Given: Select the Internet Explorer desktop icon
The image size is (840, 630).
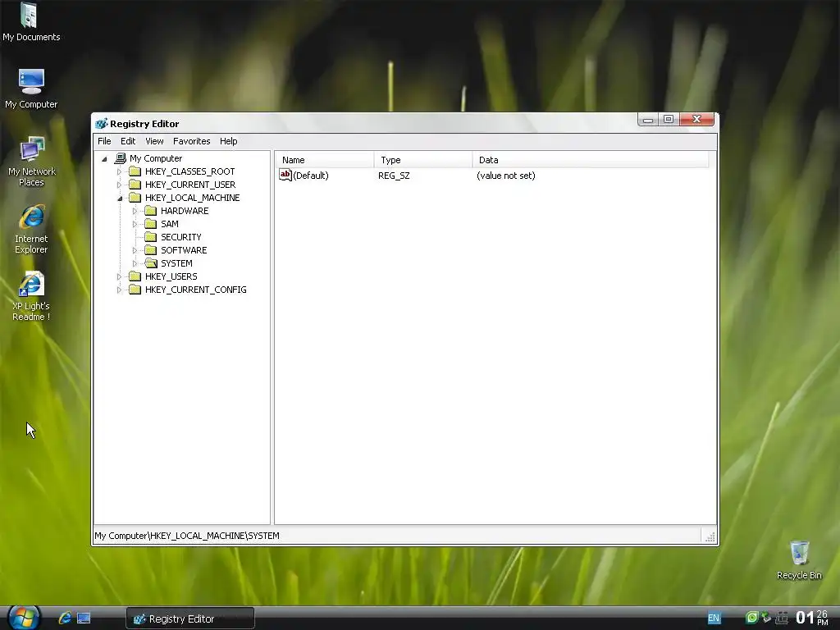Looking at the screenshot, I should 31,230.
